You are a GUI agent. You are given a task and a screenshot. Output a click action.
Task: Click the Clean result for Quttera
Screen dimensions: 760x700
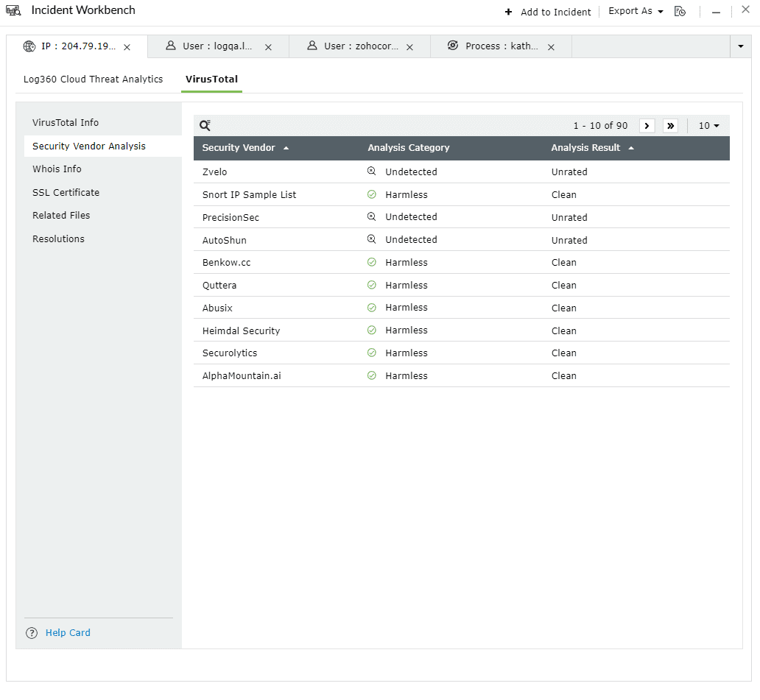pos(563,286)
